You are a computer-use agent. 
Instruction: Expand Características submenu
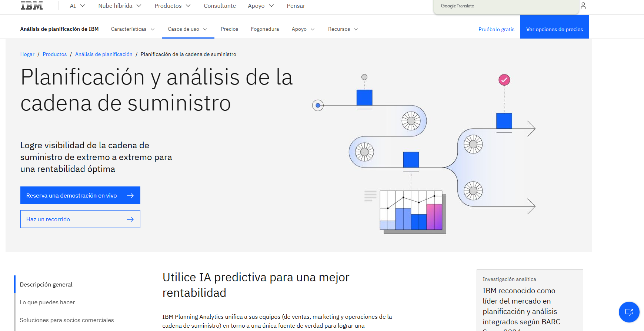click(x=133, y=29)
